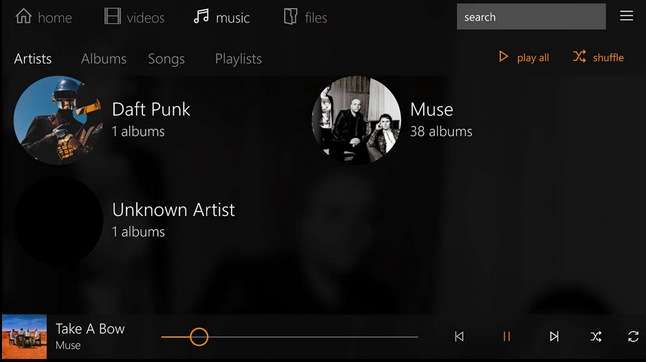Switch to the Albums tab
Image resolution: width=646 pixels, height=362 pixels.
click(104, 59)
